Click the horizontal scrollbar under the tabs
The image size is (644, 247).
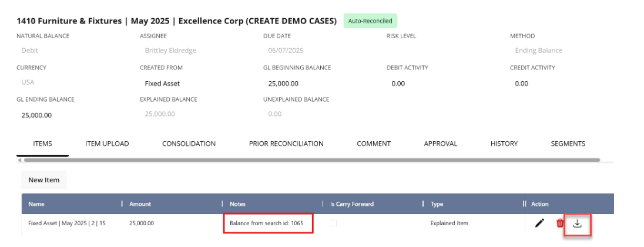[x=311, y=160]
